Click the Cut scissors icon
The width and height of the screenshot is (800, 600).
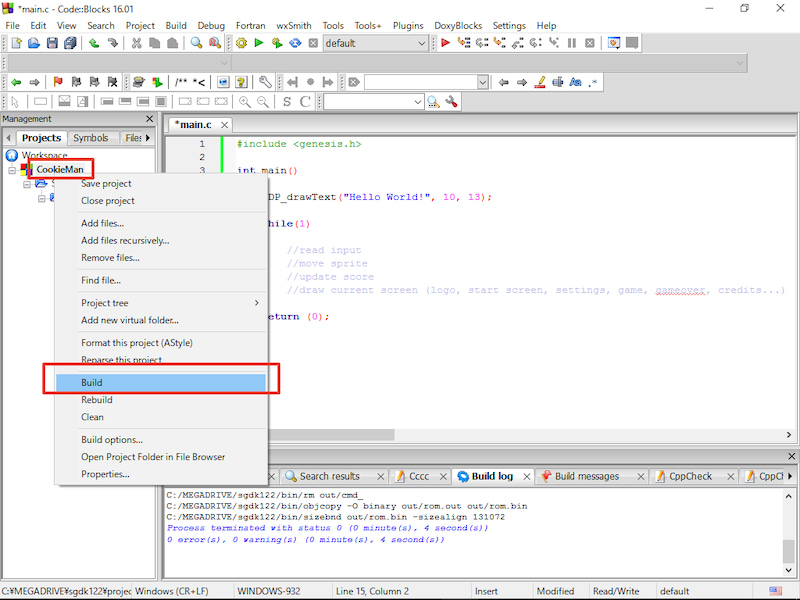coord(136,43)
